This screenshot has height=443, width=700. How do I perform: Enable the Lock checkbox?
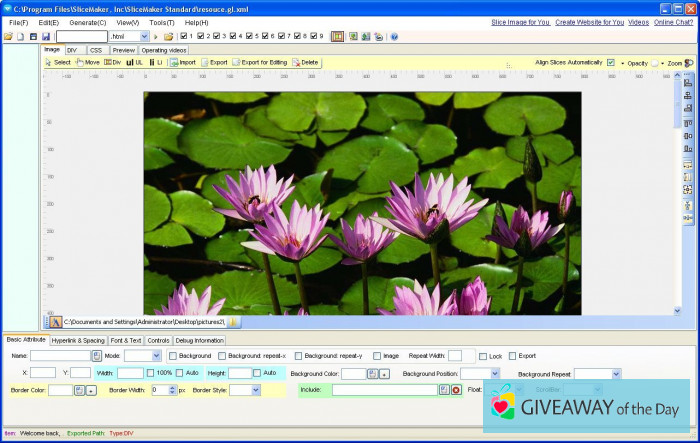coord(483,355)
